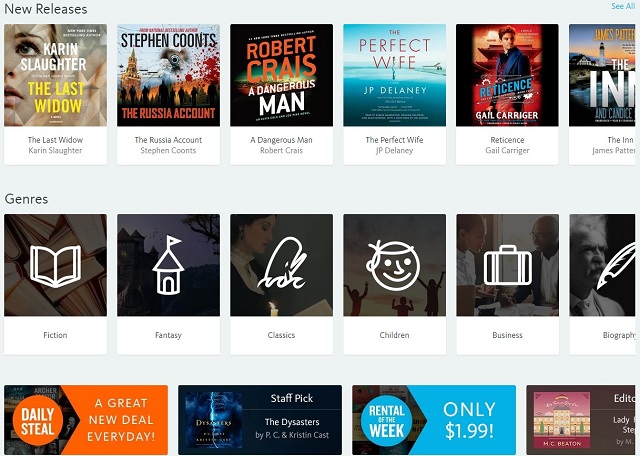
Task: Click the Rental of the Week badge
Action: coord(386,421)
